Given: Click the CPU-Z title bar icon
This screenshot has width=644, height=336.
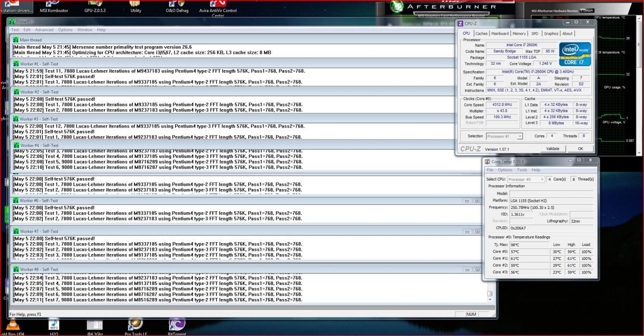Looking at the screenshot, I should (x=461, y=23).
